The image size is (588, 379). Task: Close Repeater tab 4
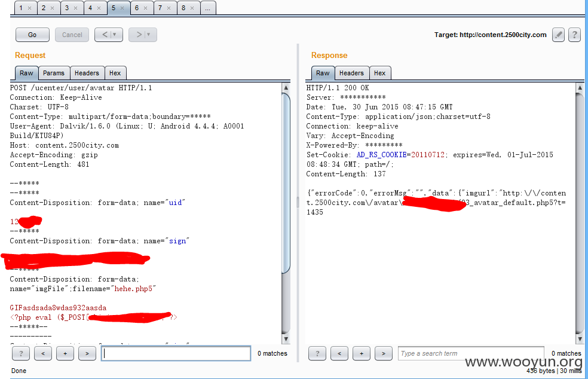tap(99, 8)
